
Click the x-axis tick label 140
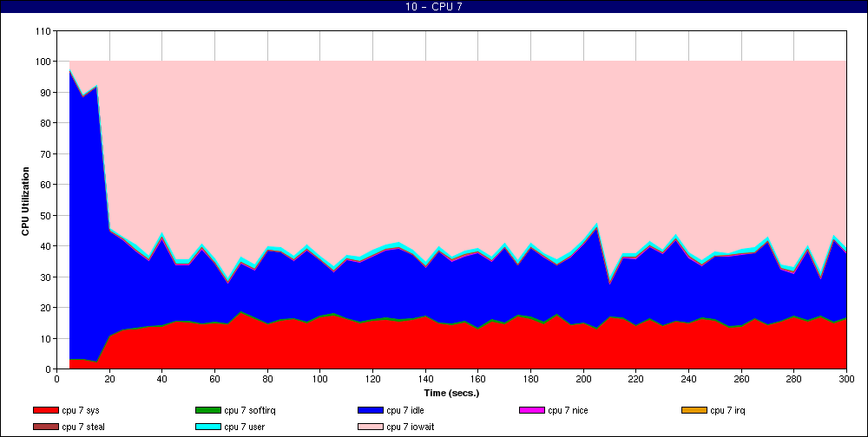click(425, 379)
